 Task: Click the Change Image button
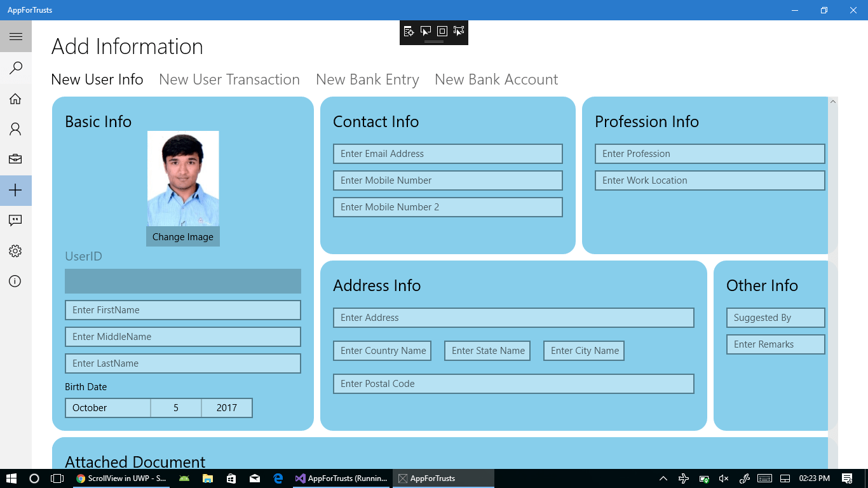tap(182, 236)
